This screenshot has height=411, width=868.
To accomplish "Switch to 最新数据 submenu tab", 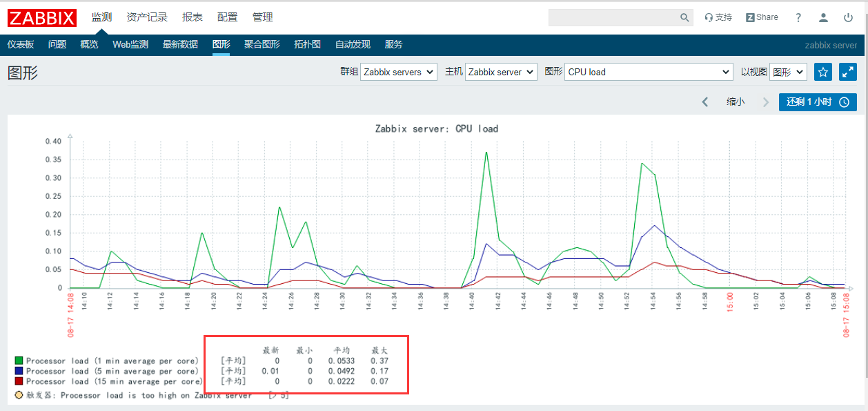I will 180,44.
